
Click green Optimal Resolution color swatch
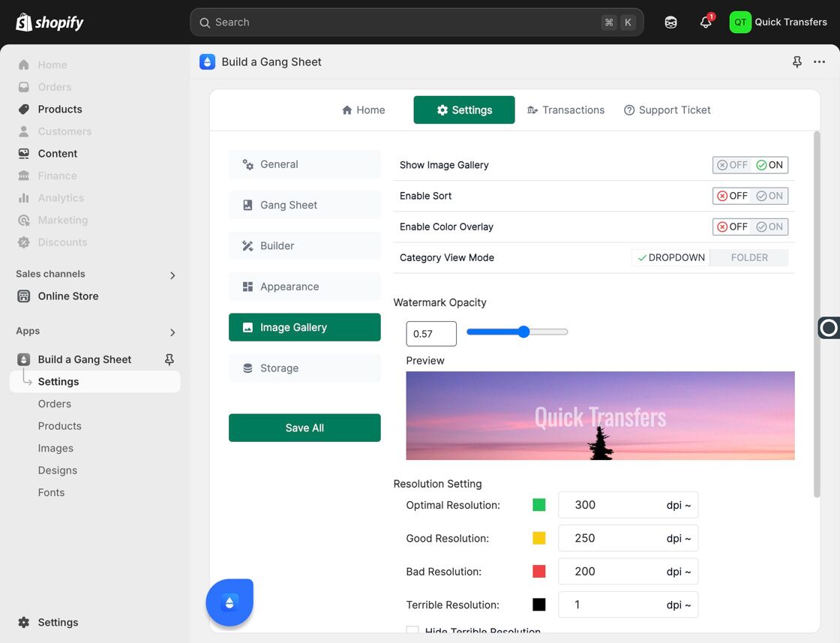(539, 505)
